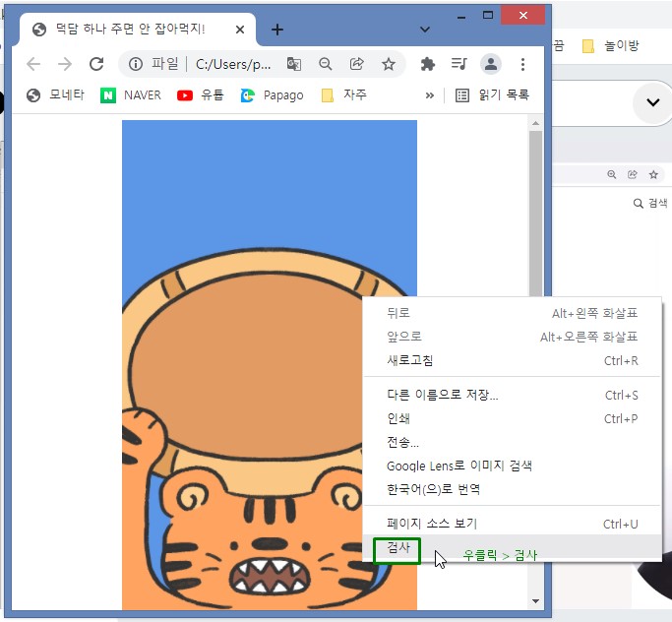Open the tab search chevron in title bar
Viewport: 672px width, 622px height.
pyautogui.click(x=425, y=30)
